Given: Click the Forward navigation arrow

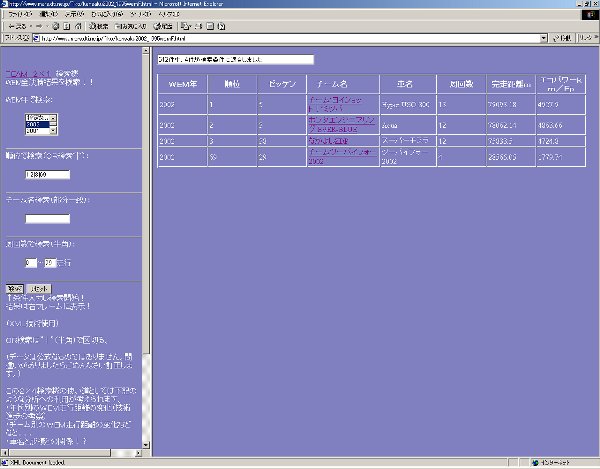Looking at the screenshot, I should click(39, 26).
